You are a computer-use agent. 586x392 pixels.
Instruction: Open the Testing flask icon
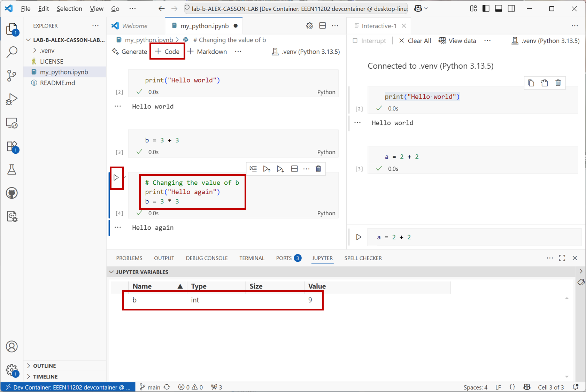click(x=11, y=170)
